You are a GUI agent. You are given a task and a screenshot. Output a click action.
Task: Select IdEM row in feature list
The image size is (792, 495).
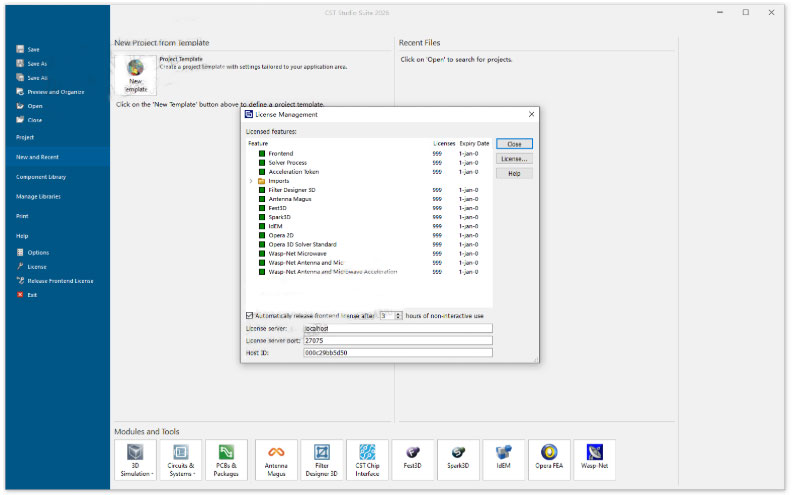[x=369, y=226]
